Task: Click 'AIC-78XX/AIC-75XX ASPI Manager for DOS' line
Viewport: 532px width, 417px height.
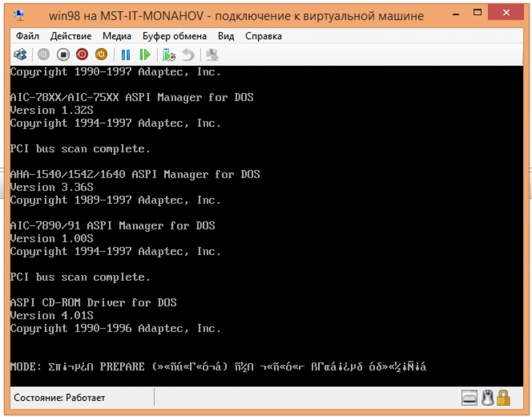Action: (x=132, y=97)
